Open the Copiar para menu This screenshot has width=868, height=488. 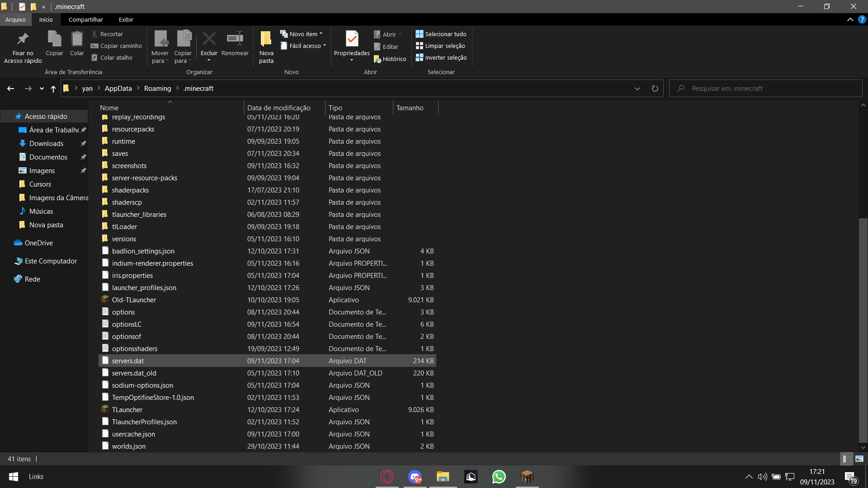point(183,47)
